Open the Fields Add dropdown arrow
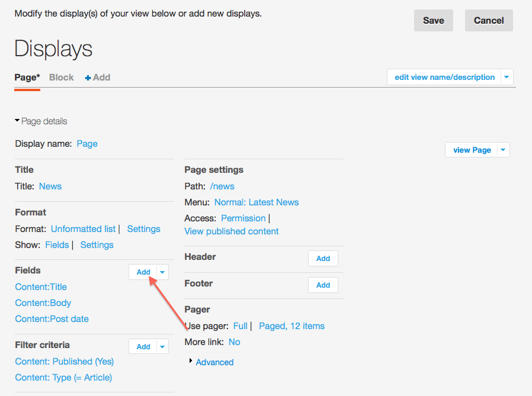This screenshot has width=532, height=396. pyautogui.click(x=162, y=272)
